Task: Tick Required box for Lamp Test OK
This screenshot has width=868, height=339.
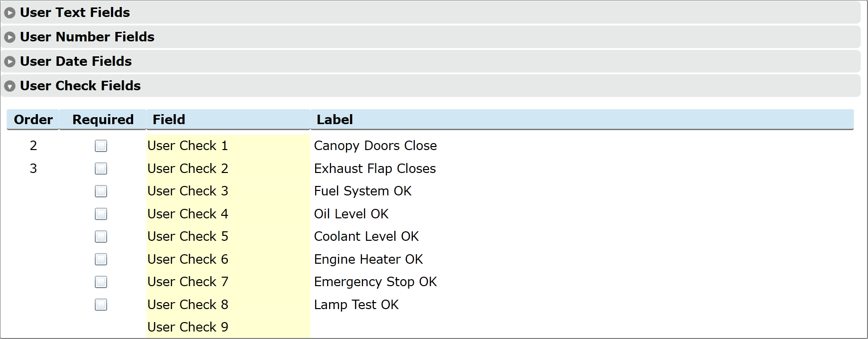Action: coord(101,305)
